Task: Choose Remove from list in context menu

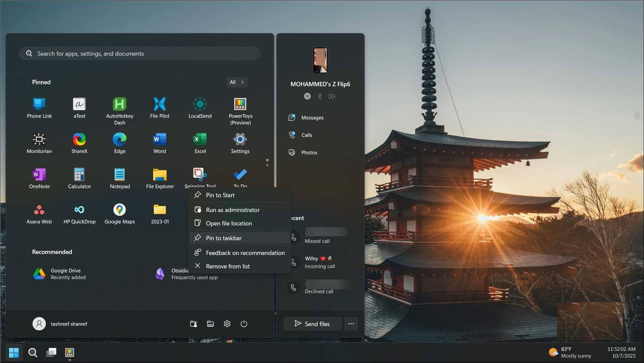Action: click(228, 266)
